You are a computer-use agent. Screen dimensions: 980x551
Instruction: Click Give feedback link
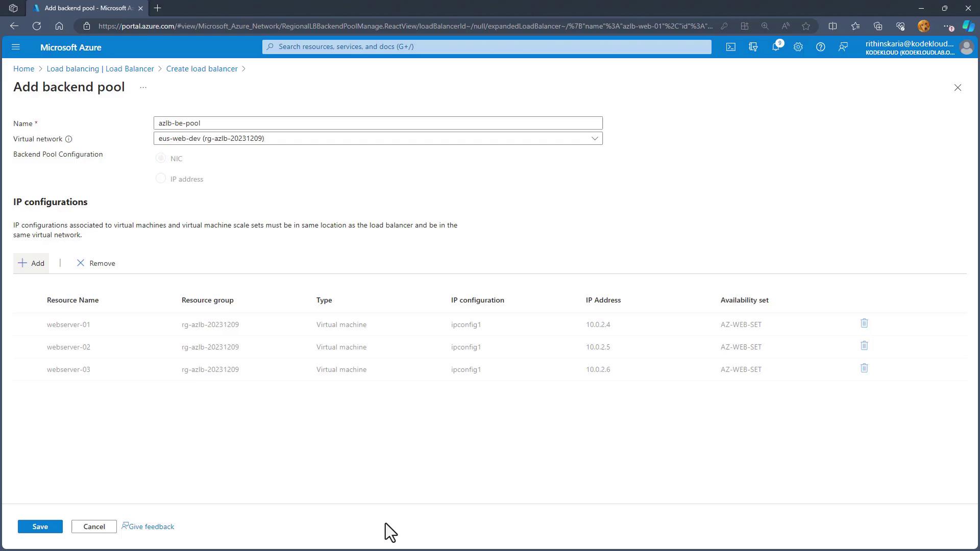(149, 527)
